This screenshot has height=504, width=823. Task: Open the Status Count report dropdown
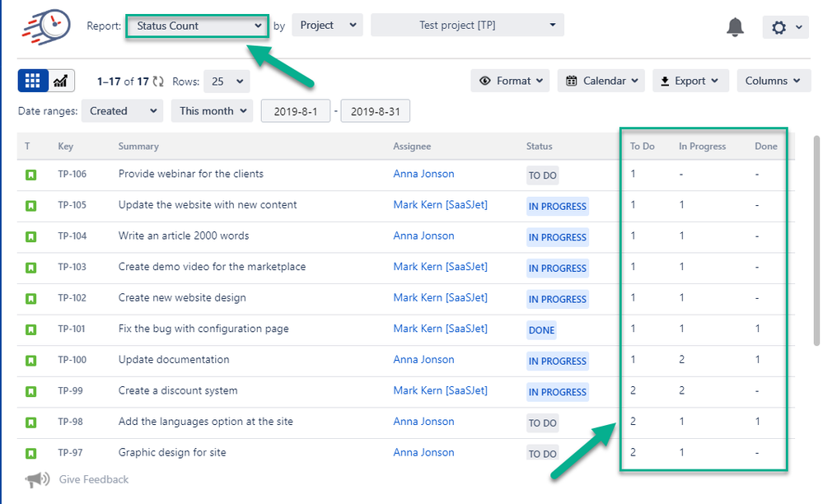[198, 26]
